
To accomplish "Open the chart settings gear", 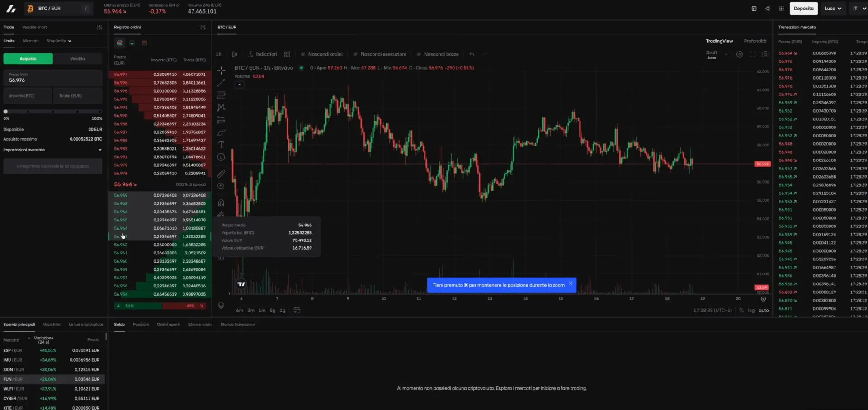I will click(x=740, y=54).
